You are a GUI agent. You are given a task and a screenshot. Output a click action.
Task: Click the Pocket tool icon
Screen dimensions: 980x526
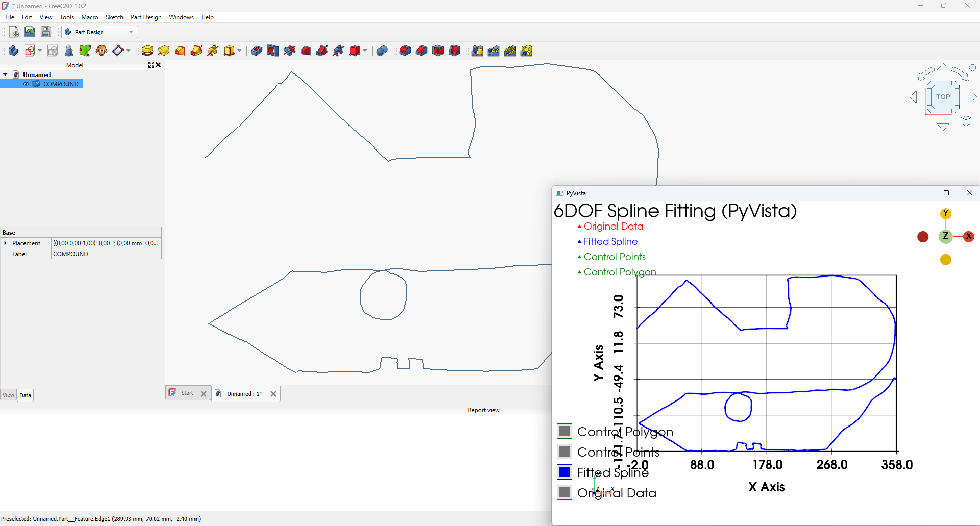pyautogui.click(x=257, y=51)
